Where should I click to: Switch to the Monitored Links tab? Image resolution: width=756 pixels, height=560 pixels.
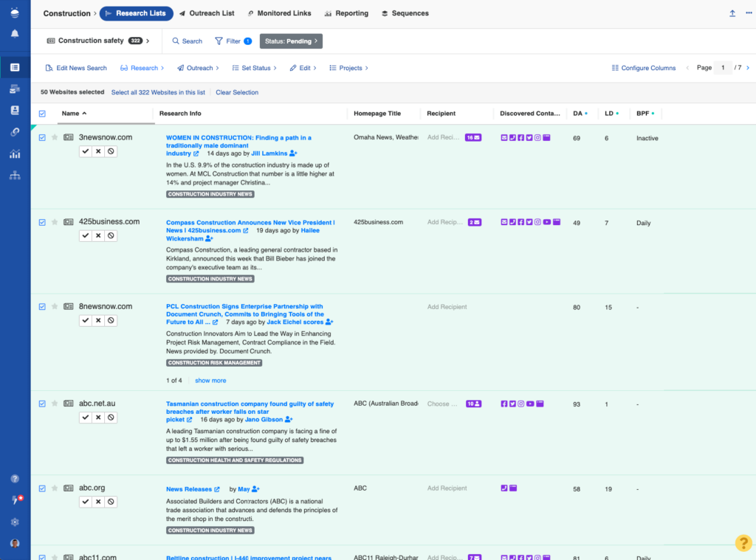[x=280, y=13]
